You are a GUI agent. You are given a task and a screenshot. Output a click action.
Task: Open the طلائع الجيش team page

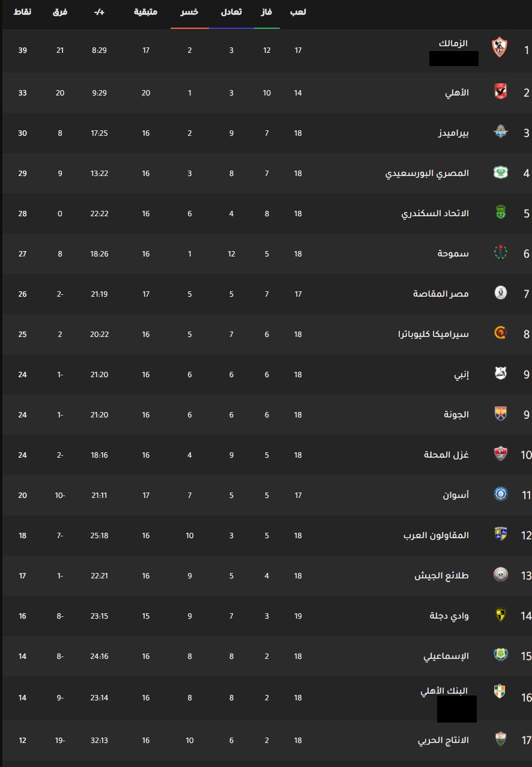[x=442, y=575]
